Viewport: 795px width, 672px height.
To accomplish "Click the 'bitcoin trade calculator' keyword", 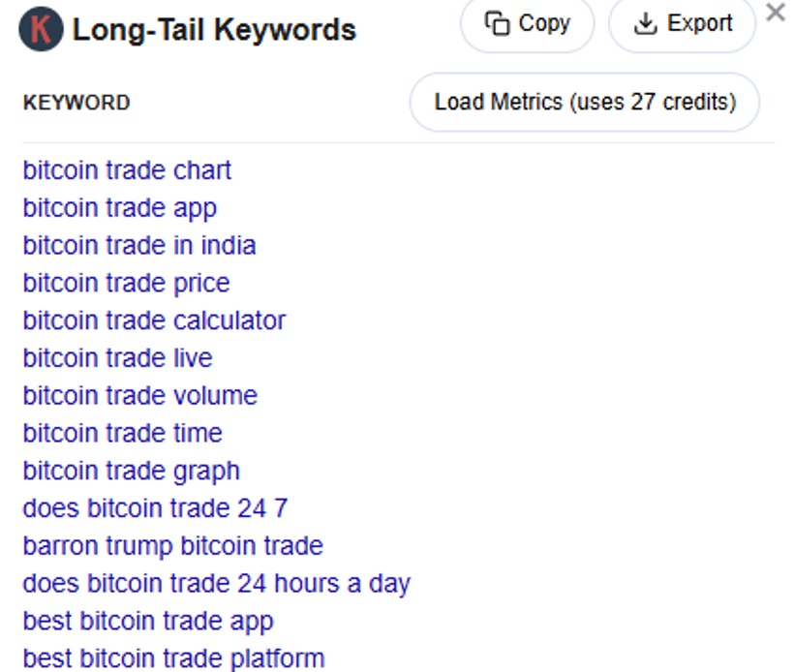I will [154, 321].
